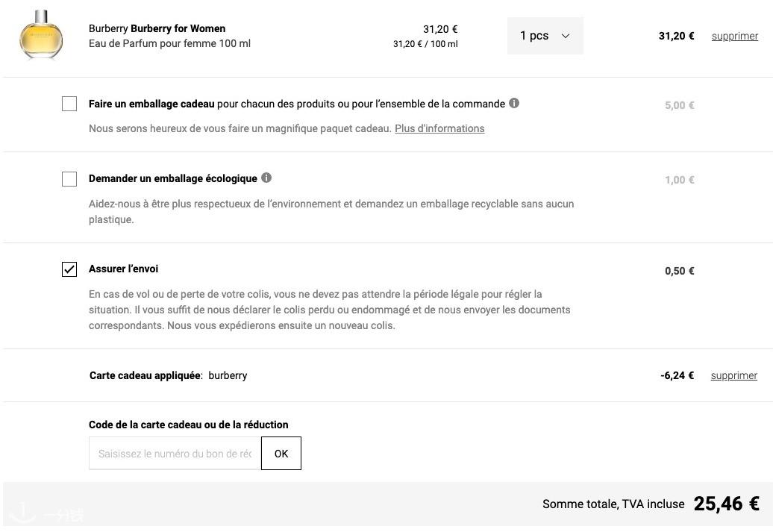Remove the applied burberry gift card via supprimer
This screenshot has height=532, width=773.
[x=733, y=376]
